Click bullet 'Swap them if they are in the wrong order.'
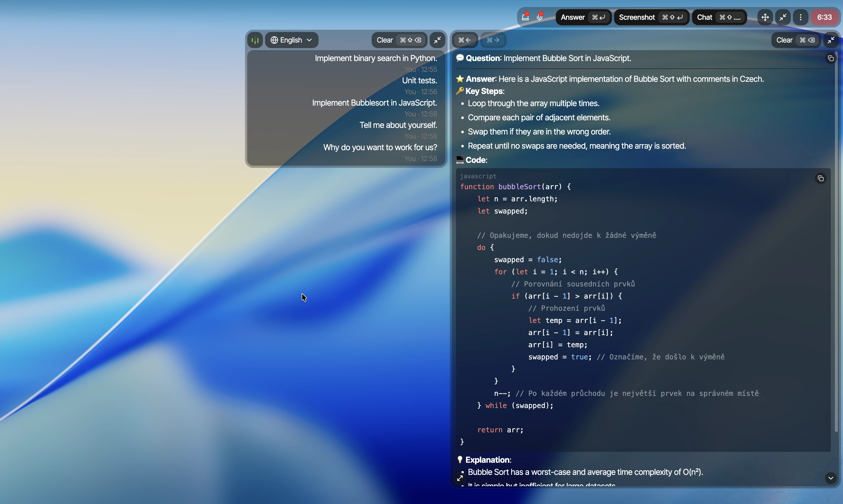The image size is (843, 504). pos(539,132)
